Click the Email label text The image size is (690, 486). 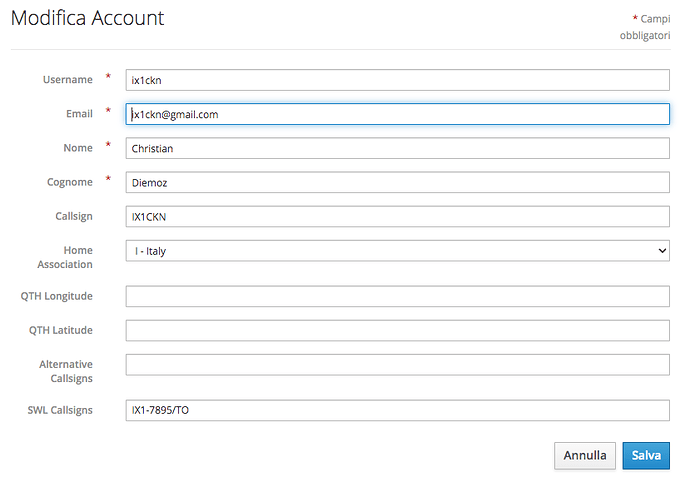pyautogui.click(x=78, y=114)
